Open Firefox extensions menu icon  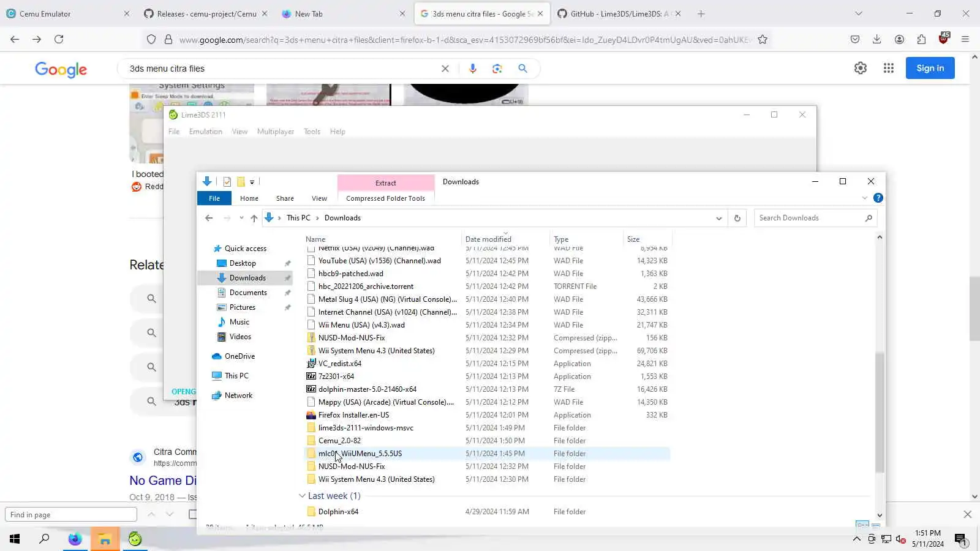click(x=921, y=39)
